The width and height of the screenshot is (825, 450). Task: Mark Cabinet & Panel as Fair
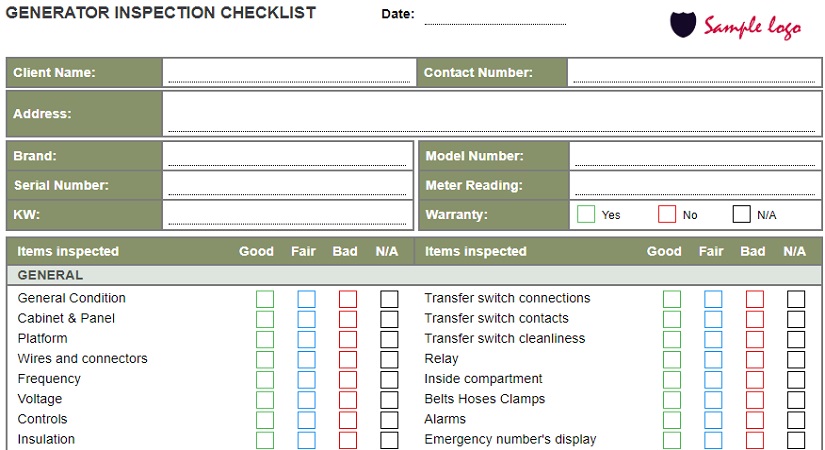306,319
